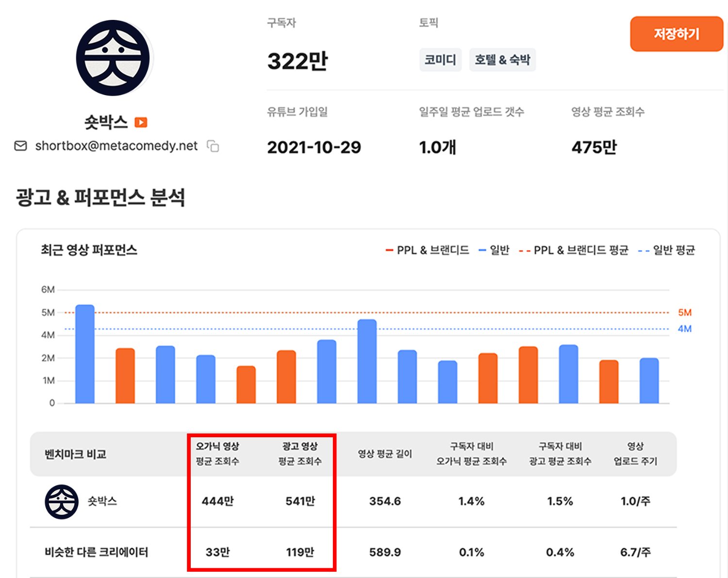Click the tallest blue bar at the chart start

[85, 354]
